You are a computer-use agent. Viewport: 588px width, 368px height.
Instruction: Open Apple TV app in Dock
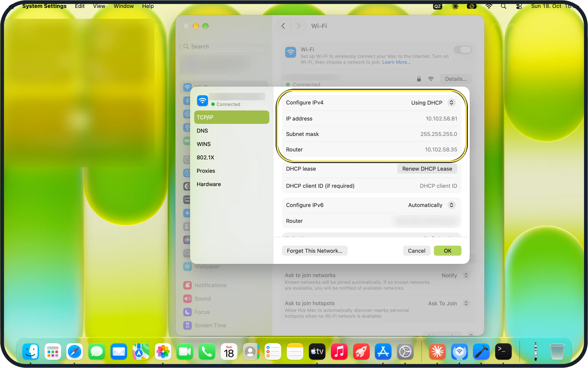pyautogui.click(x=317, y=352)
